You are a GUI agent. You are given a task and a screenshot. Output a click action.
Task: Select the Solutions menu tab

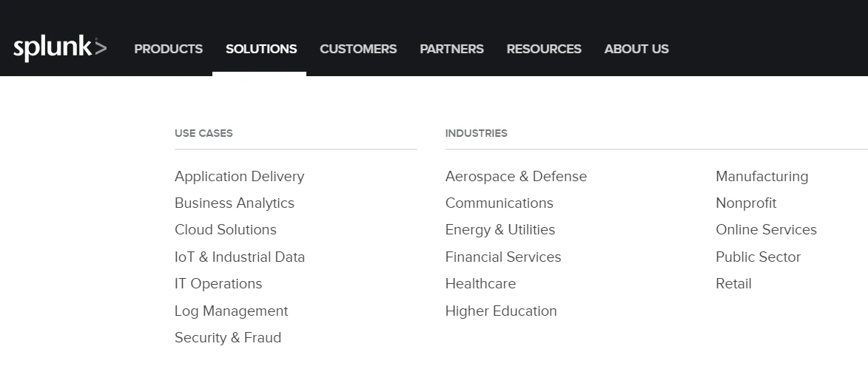coord(261,49)
